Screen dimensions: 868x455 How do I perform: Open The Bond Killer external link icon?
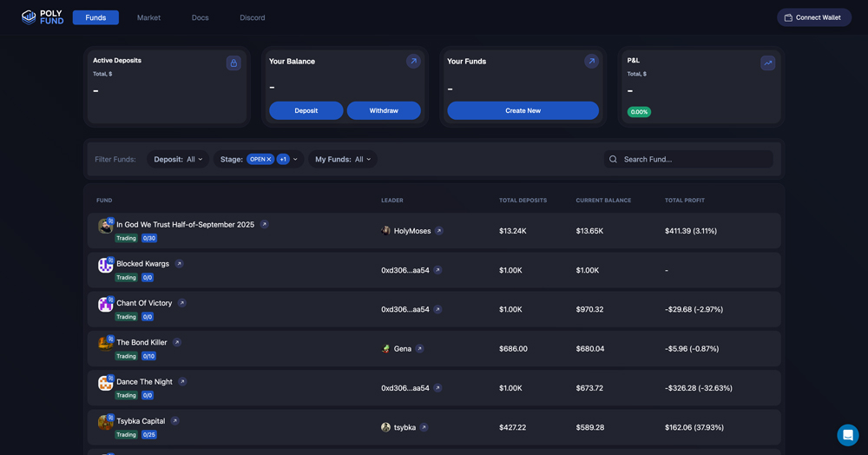(x=177, y=342)
